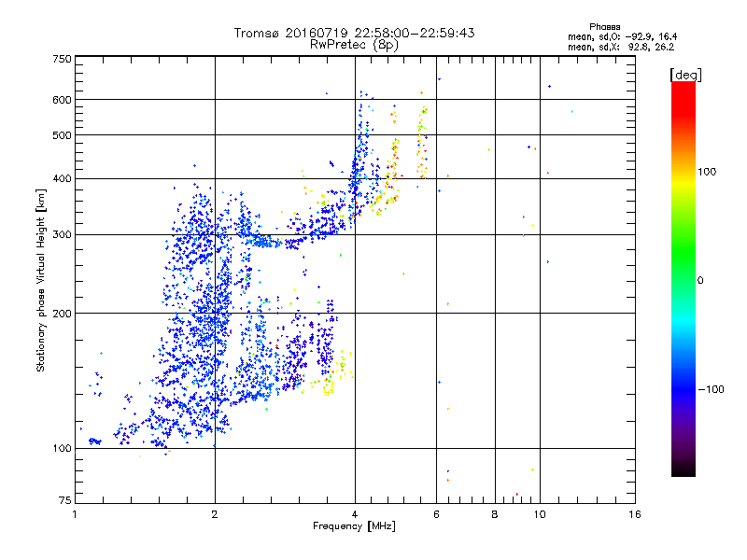
Task: Click the 'mean, sd,O: -92.9, 16.4' statistic
Action: pos(622,36)
